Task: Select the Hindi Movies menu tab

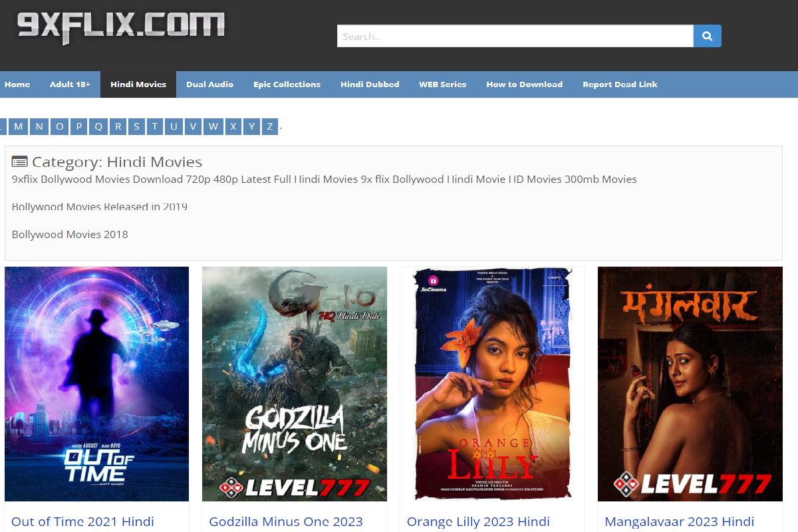Action: click(138, 84)
